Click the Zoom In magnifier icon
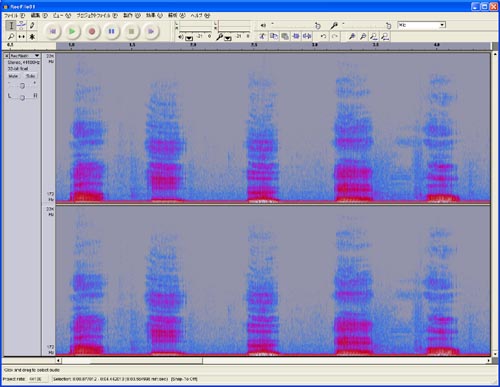Viewport: 500px width, 387px height. (x=352, y=36)
